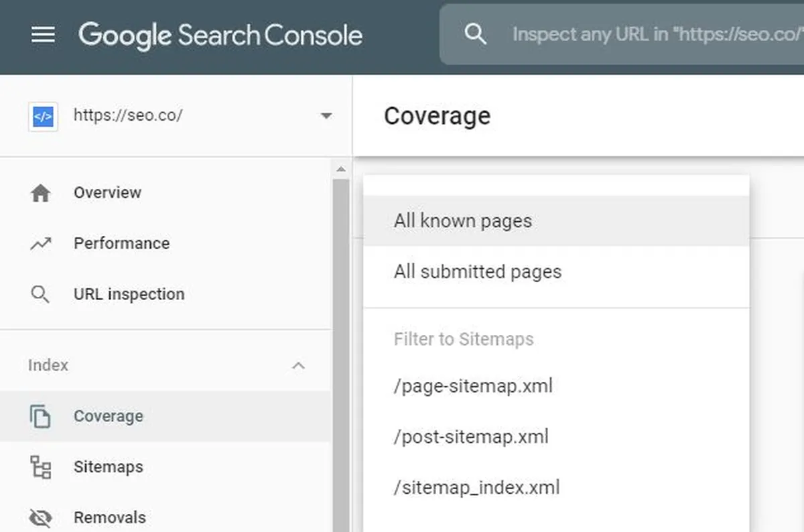Choose All submitted pages filter option
The image size is (804, 532).
tap(556, 272)
